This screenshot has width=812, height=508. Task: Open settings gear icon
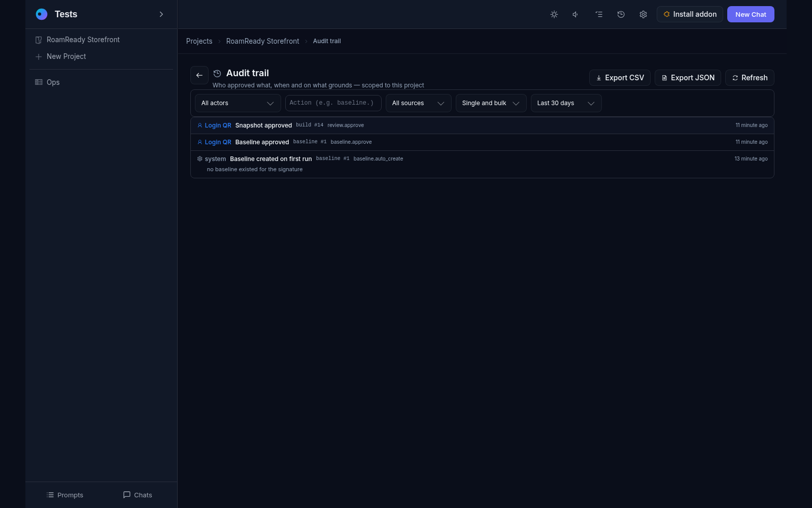pos(643,14)
